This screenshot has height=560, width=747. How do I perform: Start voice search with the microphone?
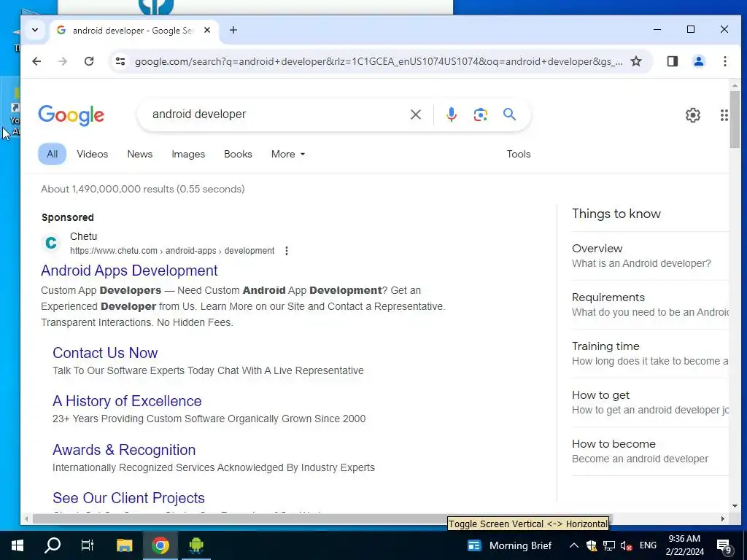coord(451,114)
